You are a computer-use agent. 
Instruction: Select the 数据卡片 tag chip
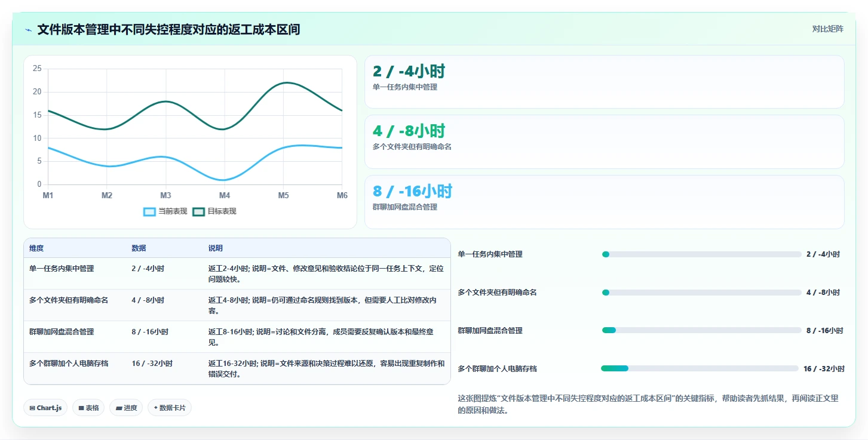170,408
